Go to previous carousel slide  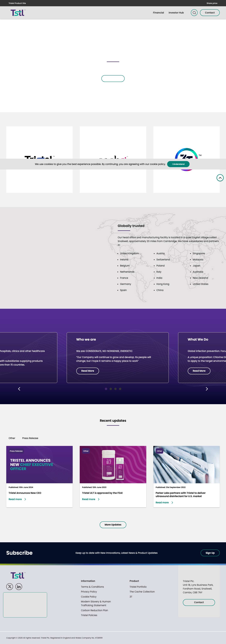[x=19, y=389]
